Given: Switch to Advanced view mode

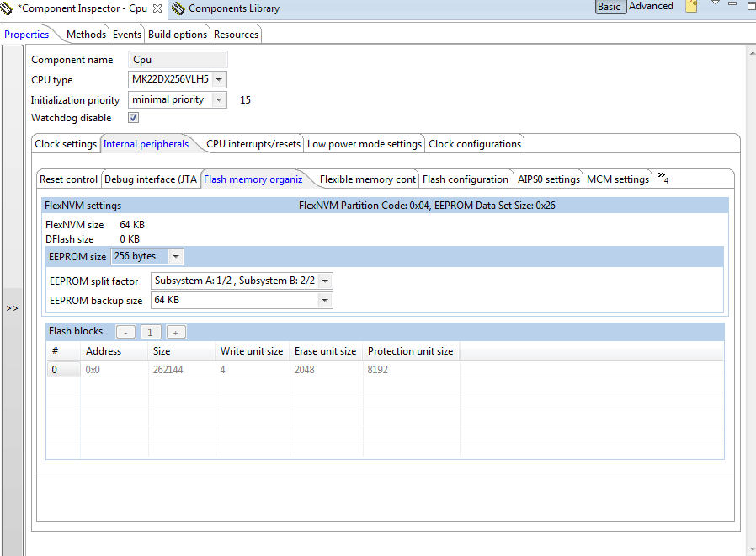Looking at the screenshot, I should point(651,6).
